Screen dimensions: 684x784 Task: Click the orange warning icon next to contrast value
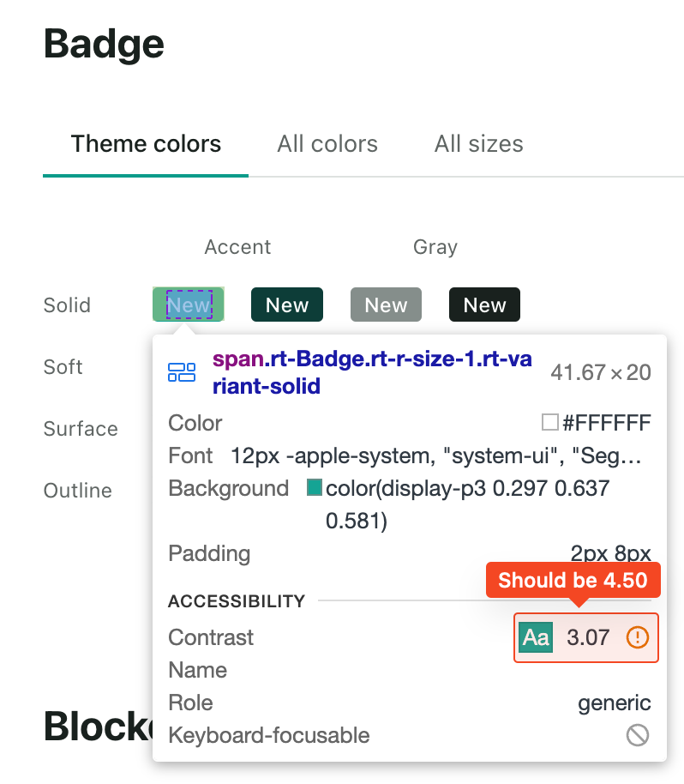[636, 637]
